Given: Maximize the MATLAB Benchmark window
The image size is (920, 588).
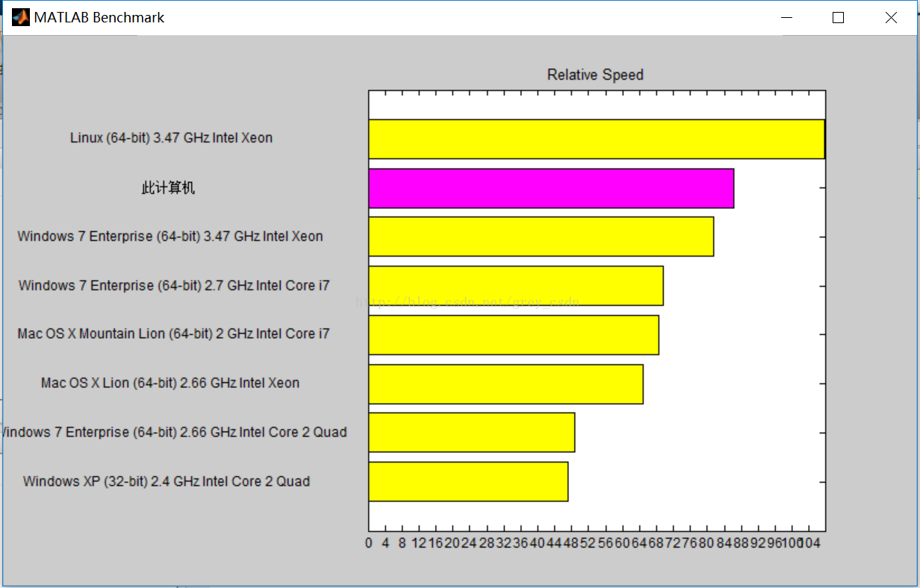Looking at the screenshot, I should point(839,17).
